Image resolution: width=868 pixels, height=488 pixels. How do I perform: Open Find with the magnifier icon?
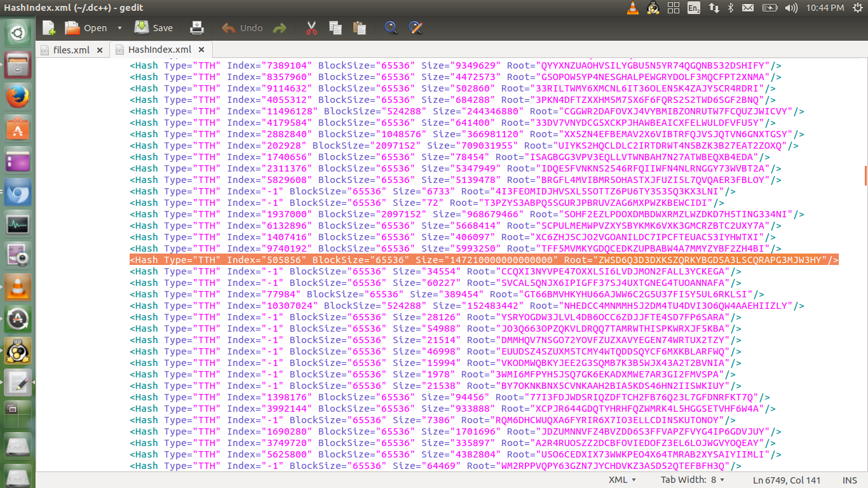391,28
